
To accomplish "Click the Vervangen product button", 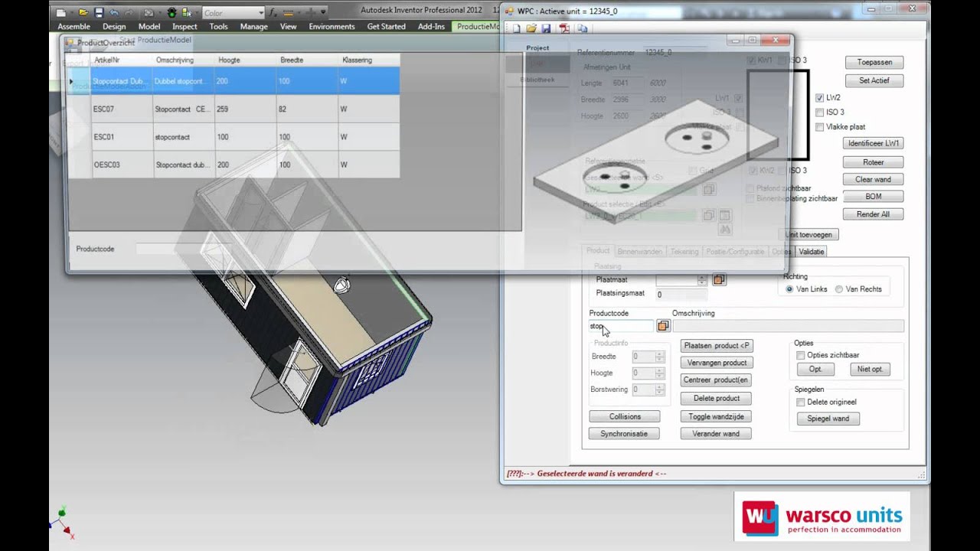I will [x=717, y=363].
